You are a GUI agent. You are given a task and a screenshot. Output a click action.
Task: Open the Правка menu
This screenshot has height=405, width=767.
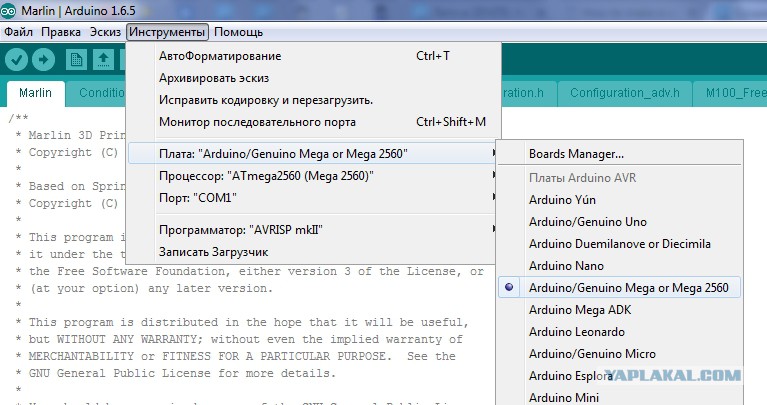[x=61, y=32]
